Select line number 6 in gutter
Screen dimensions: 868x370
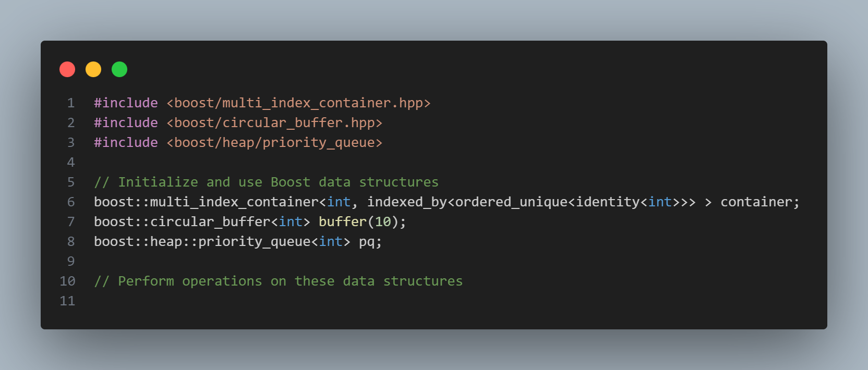point(71,202)
